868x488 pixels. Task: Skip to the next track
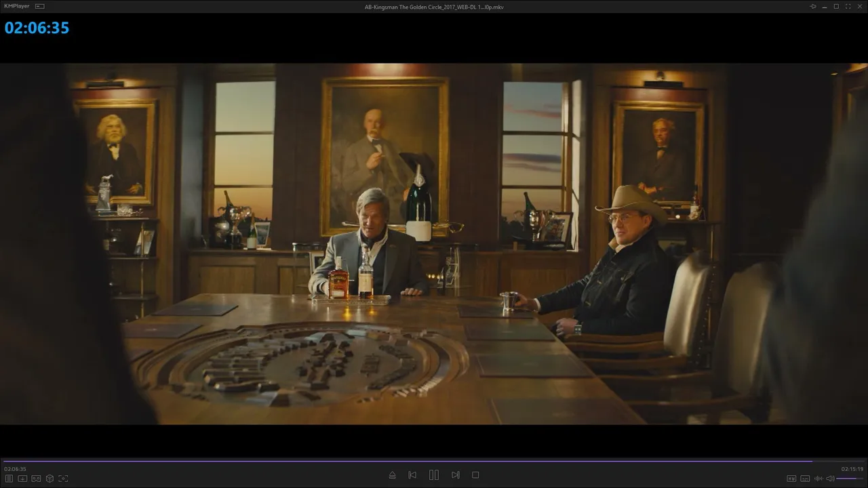point(456,475)
